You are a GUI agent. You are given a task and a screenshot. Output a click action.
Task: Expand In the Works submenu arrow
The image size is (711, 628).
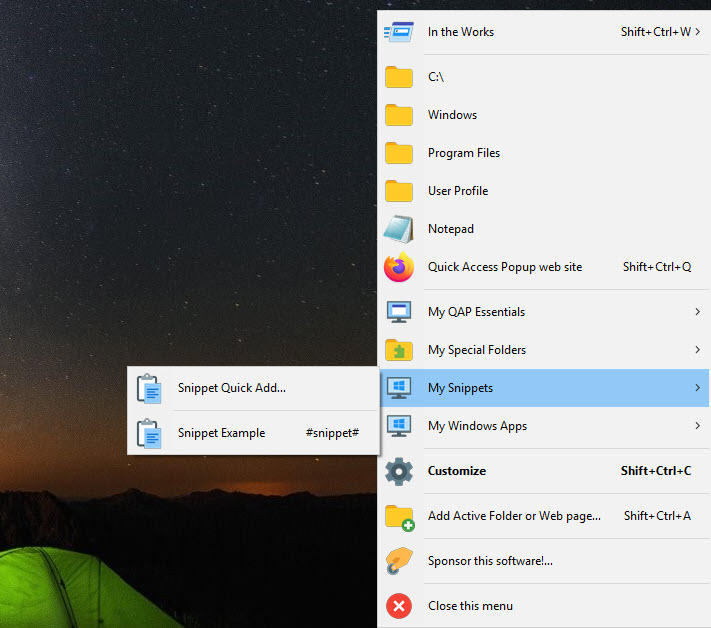(x=698, y=32)
